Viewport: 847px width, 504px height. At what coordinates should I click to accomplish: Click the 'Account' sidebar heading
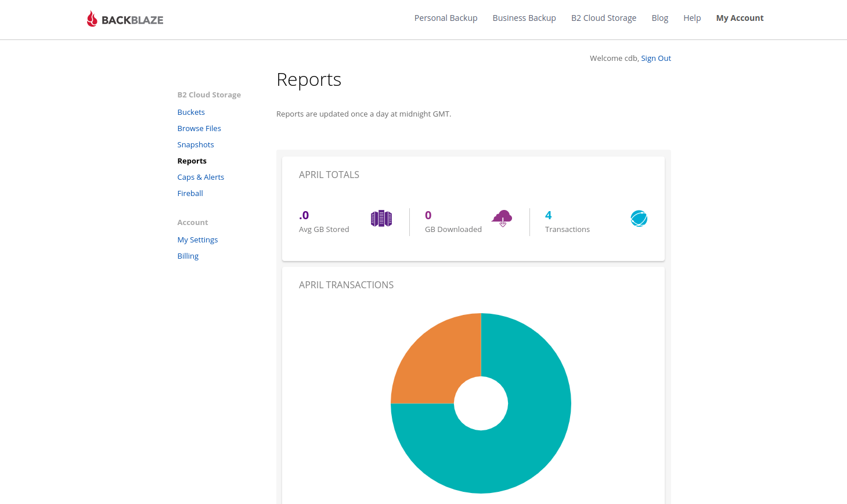coord(193,222)
